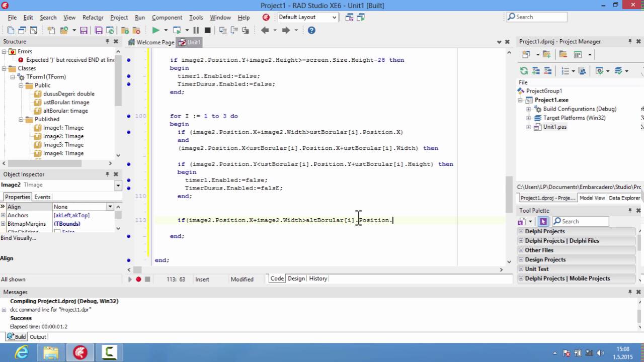Open the Component menu
The image size is (644, 362).
(167, 18)
